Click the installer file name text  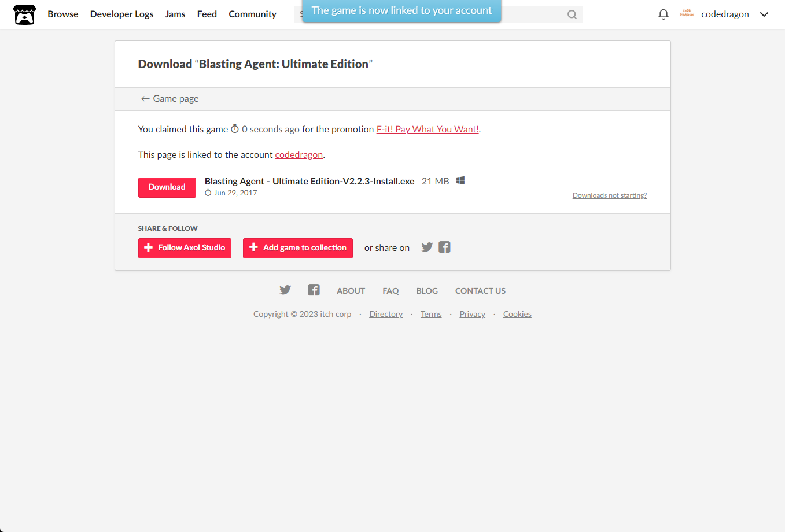coord(309,182)
